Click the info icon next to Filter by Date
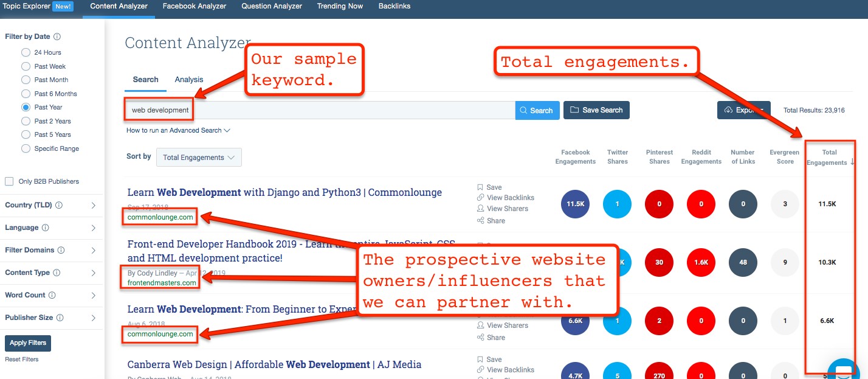 point(57,37)
